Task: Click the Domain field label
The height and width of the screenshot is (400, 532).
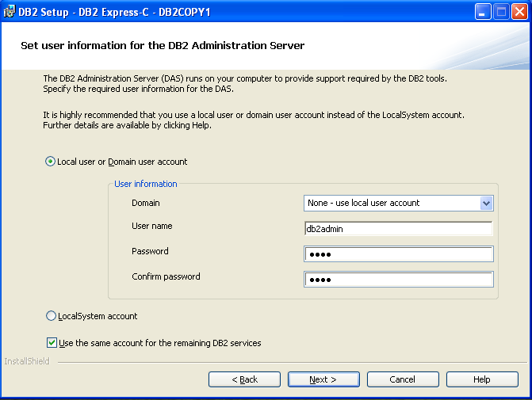Action: [146, 203]
